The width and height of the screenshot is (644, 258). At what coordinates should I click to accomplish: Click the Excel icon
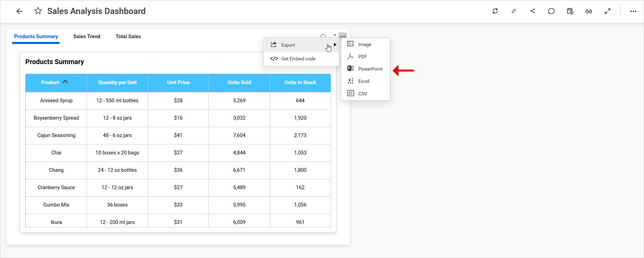point(350,81)
